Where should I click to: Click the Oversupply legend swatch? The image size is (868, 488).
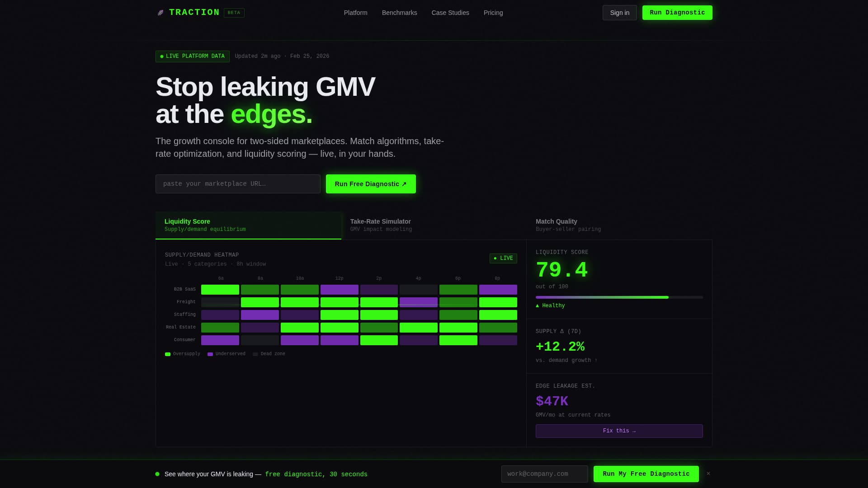click(x=168, y=354)
